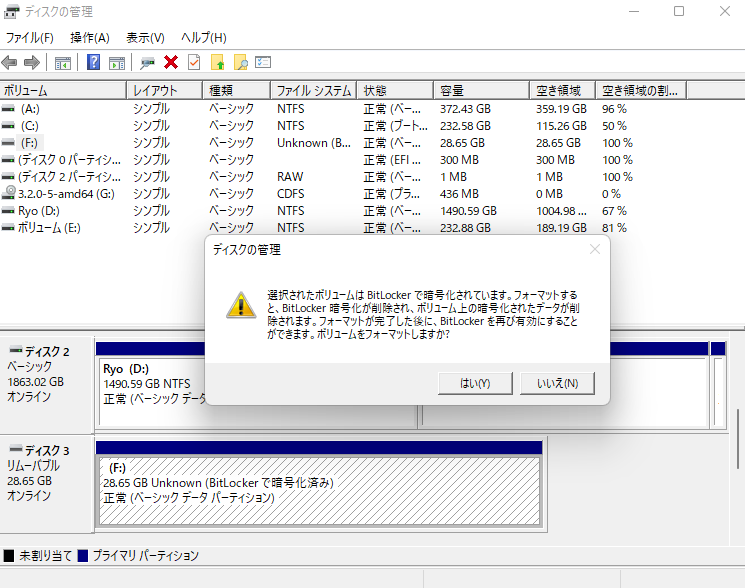Click the Unknown (B... file system cell
The width and height of the screenshot is (745, 588).
coord(314,143)
